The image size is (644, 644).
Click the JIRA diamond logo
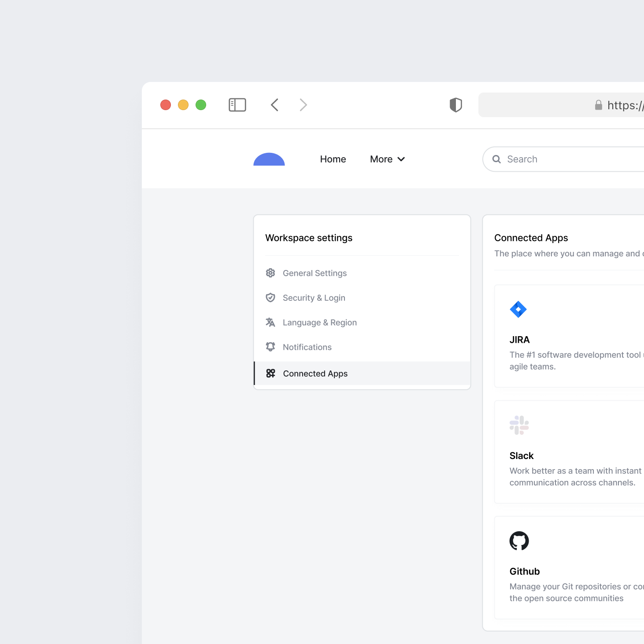(x=518, y=309)
